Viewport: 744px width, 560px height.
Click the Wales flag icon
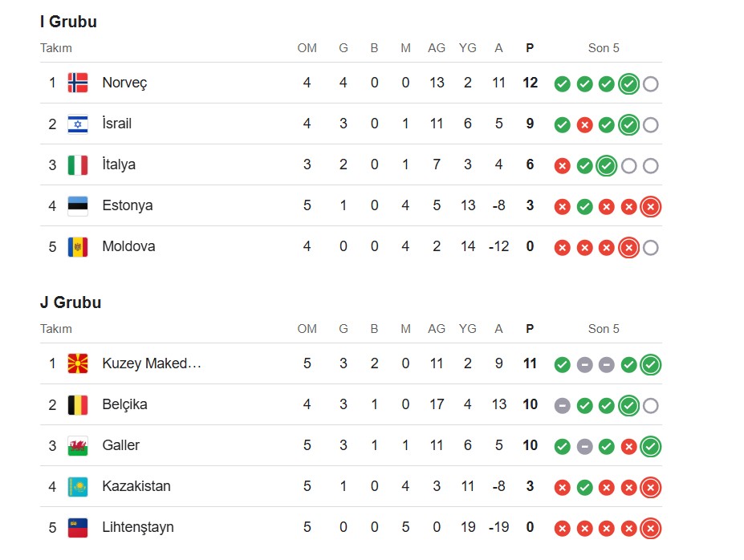[78, 445]
